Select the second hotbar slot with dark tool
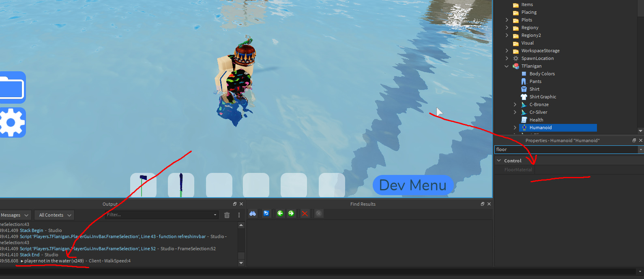 click(x=181, y=185)
